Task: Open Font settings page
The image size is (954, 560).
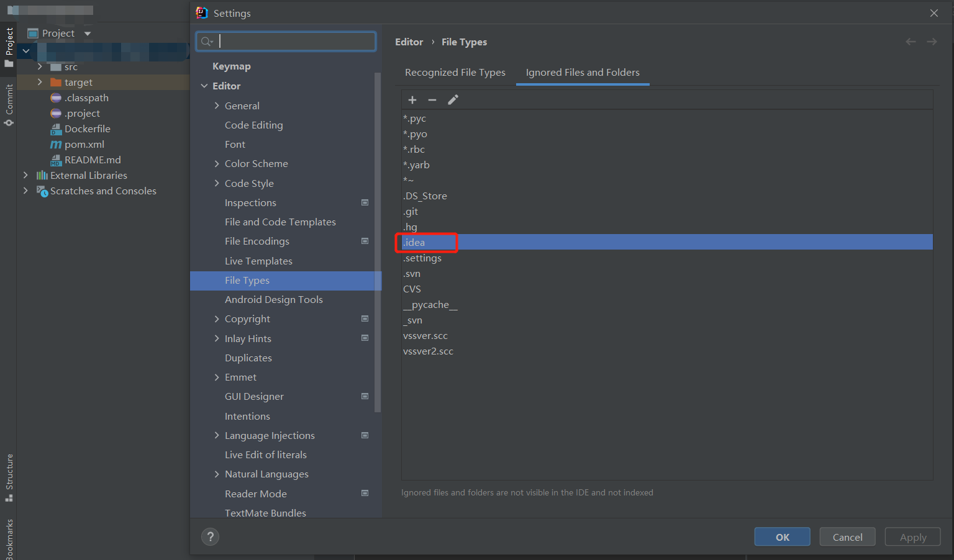Action: pyautogui.click(x=235, y=144)
